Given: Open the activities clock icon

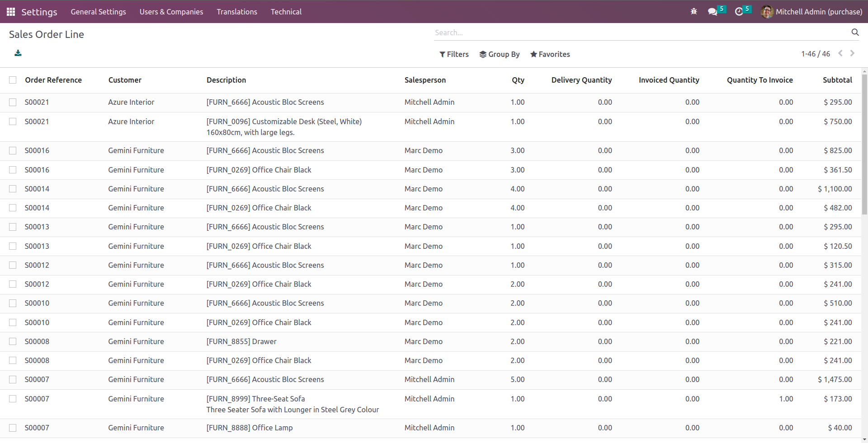Looking at the screenshot, I should (x=739, y=12).
